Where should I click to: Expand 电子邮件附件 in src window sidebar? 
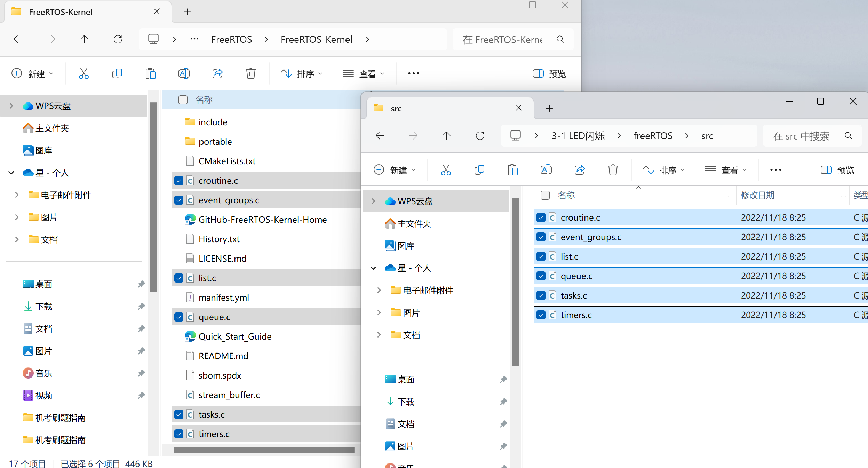[379, 290]
